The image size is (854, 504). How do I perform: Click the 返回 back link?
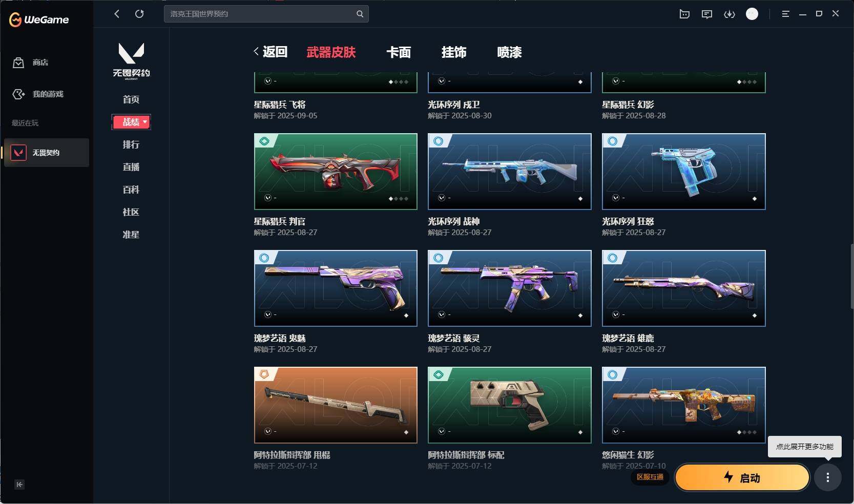[270, 52]
